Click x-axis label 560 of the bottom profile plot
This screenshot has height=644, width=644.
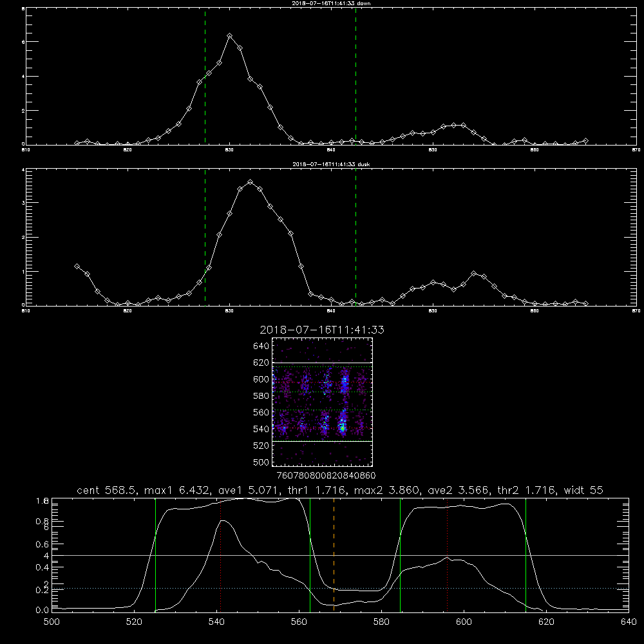pyautogui.click(x=299, y=622)
